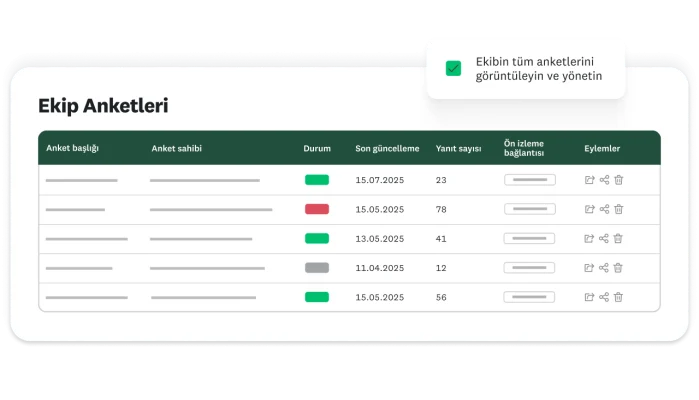Image resolution: width=699 pixels, height=400 pixels.
Task: Click the green status badge for 56 responses
Action: point(317,297)
